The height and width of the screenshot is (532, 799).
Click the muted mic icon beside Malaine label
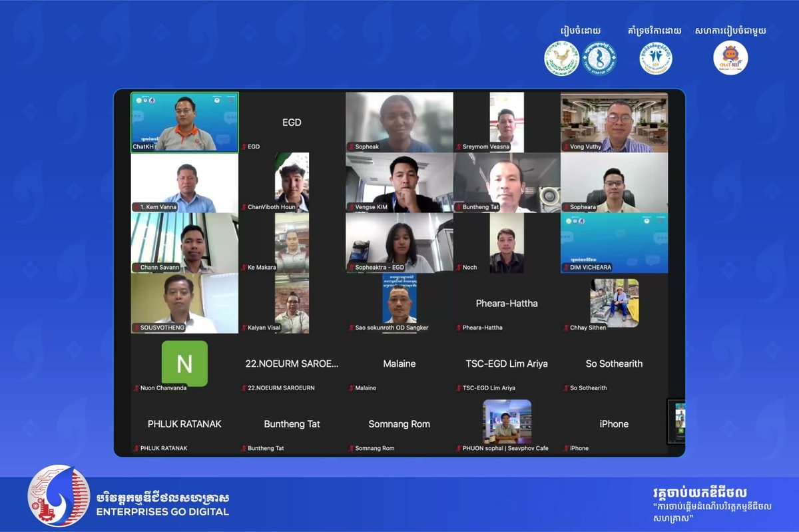pos(351,388)
